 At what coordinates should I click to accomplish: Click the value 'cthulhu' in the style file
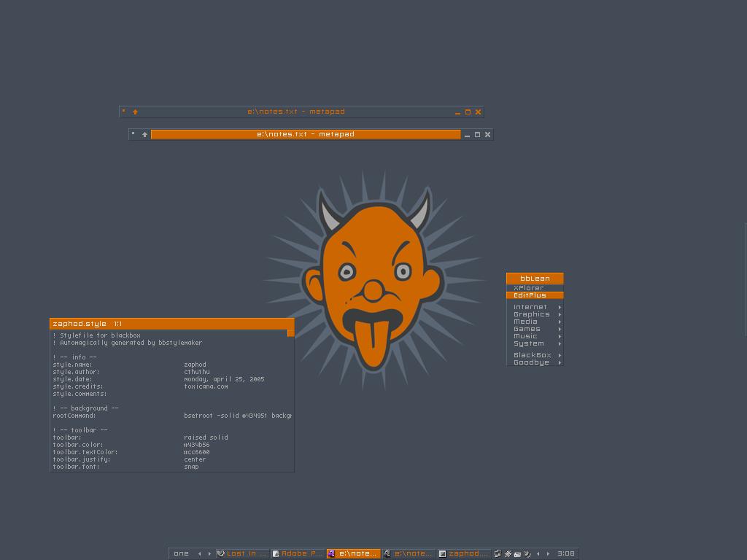point(197,372)
